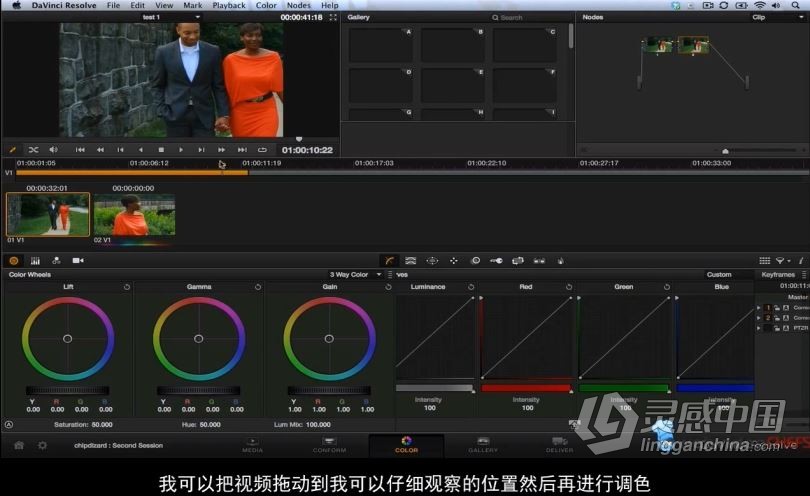The width and height of the screenshot is (810, 496).
Task: Click the eyedropper picker icon below viewer
Action: [x=13, y=150]
